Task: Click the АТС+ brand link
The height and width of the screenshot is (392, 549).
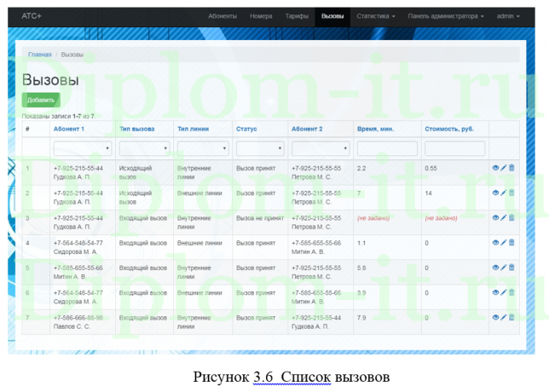Action: tap(32, 16)
